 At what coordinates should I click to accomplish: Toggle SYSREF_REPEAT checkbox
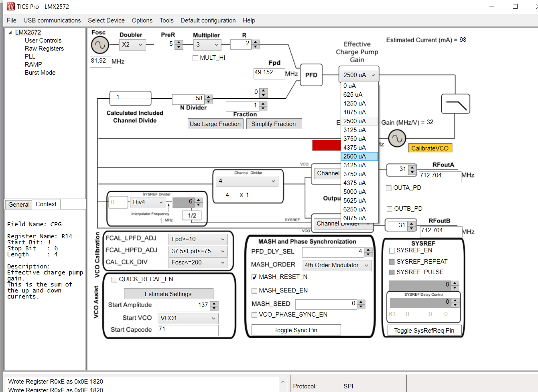pyautogui.click(x=392, y=262)
